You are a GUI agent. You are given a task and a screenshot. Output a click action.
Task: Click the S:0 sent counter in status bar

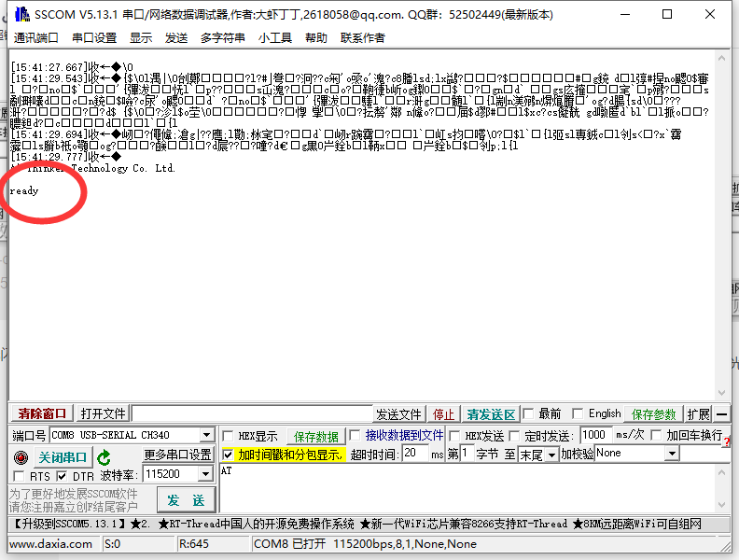pyautogui.click(x=112, y=544)
